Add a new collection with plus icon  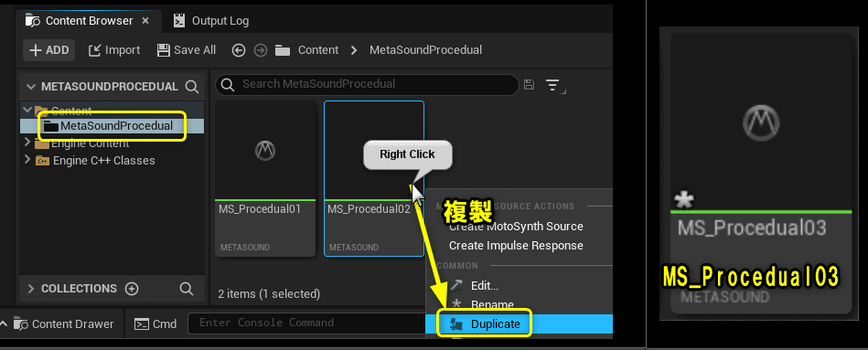[x=132, y=289]
